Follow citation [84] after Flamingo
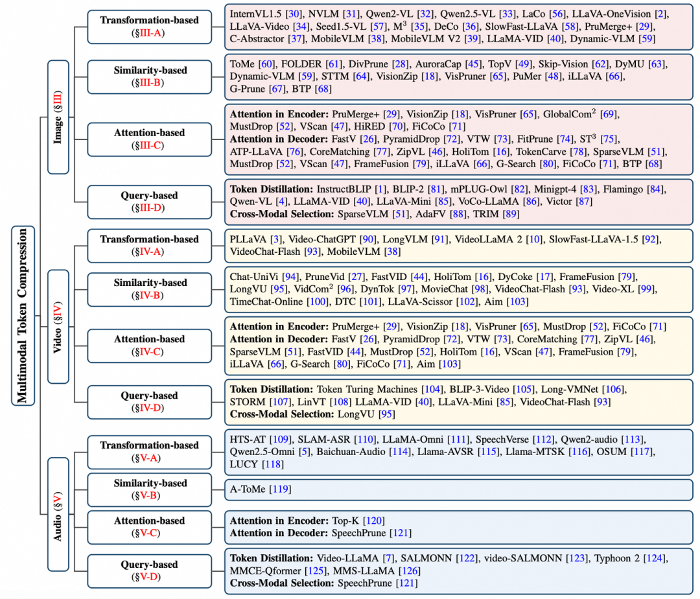The height and width of the screenshot is (599, 700). coord(655,189)
